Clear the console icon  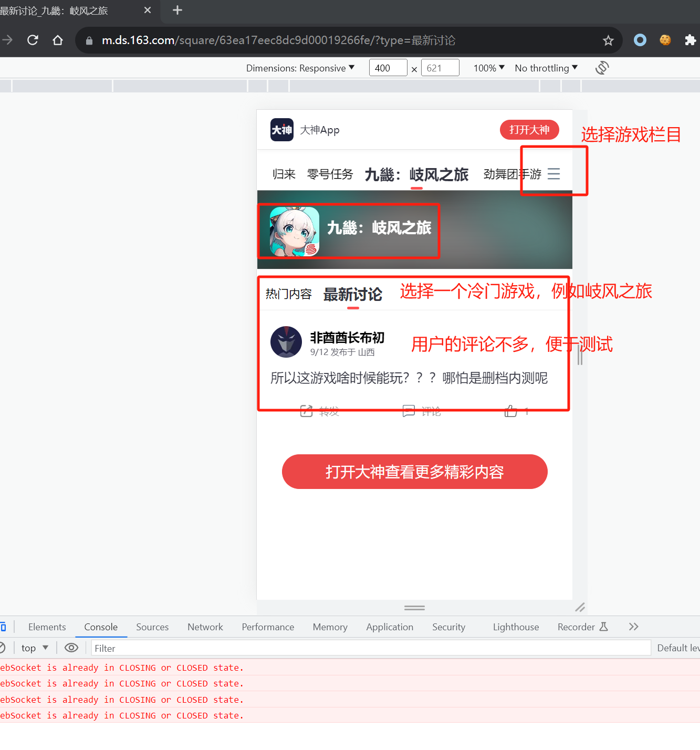2,648
